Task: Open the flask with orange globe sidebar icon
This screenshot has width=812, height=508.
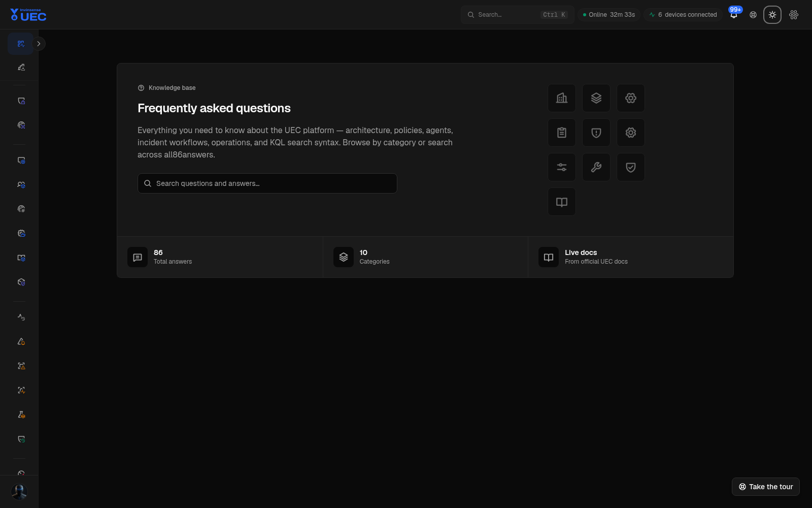Action: coord(21,415)
